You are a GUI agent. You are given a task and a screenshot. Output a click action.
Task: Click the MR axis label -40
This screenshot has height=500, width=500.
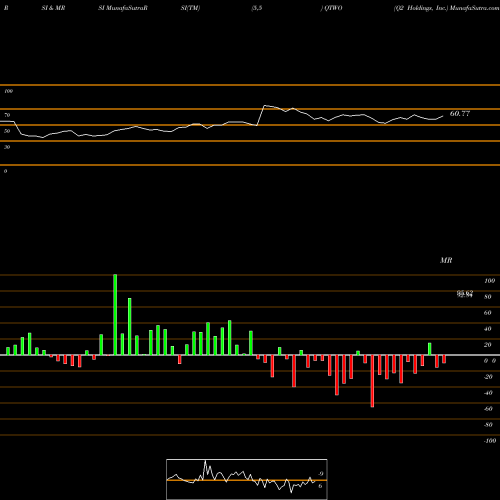(488, 393)
